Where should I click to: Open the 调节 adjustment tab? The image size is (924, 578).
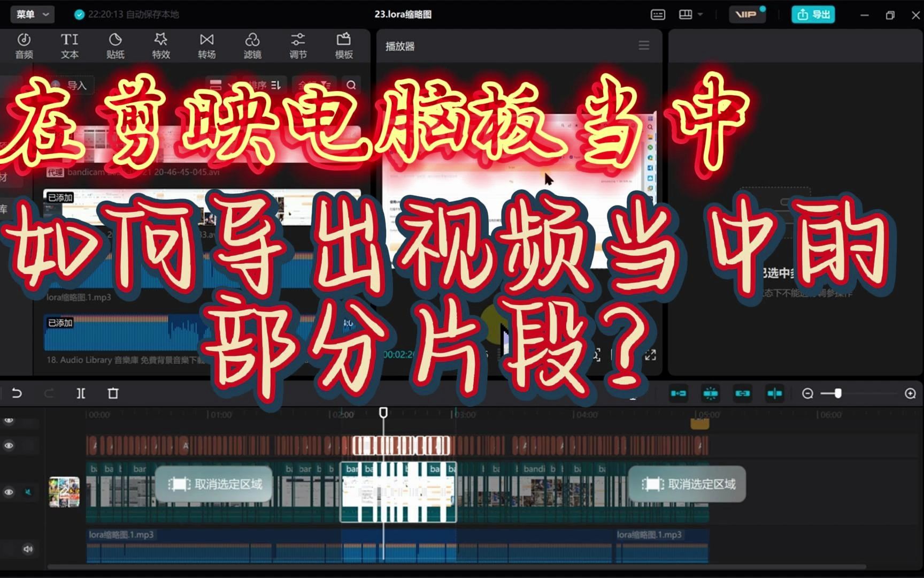pyautogui.click(x=298, y=46)
